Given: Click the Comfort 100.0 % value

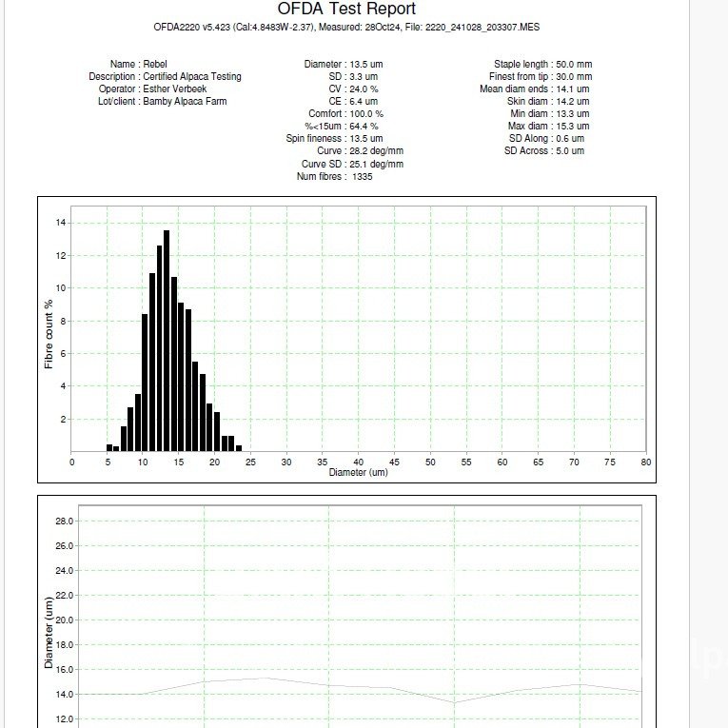Looking at the screenshot, I should click(366, 114).
